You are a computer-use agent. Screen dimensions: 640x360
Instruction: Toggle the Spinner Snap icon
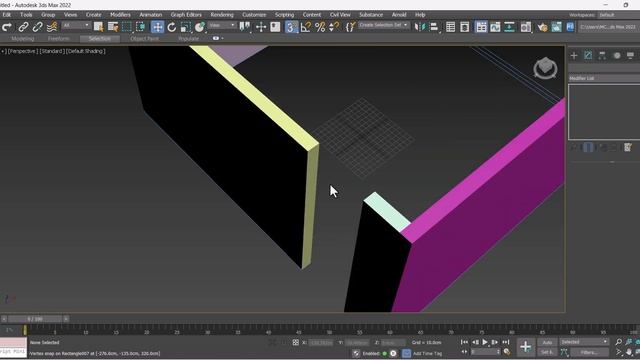[x=334, y=27]
